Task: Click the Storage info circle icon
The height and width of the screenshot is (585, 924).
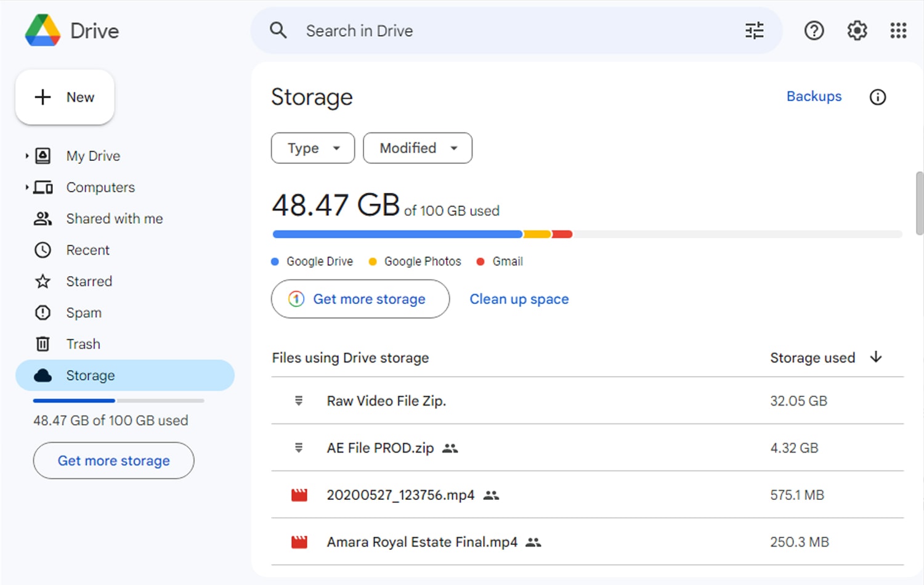Action: pyautogui.click(x=878, y=97)
